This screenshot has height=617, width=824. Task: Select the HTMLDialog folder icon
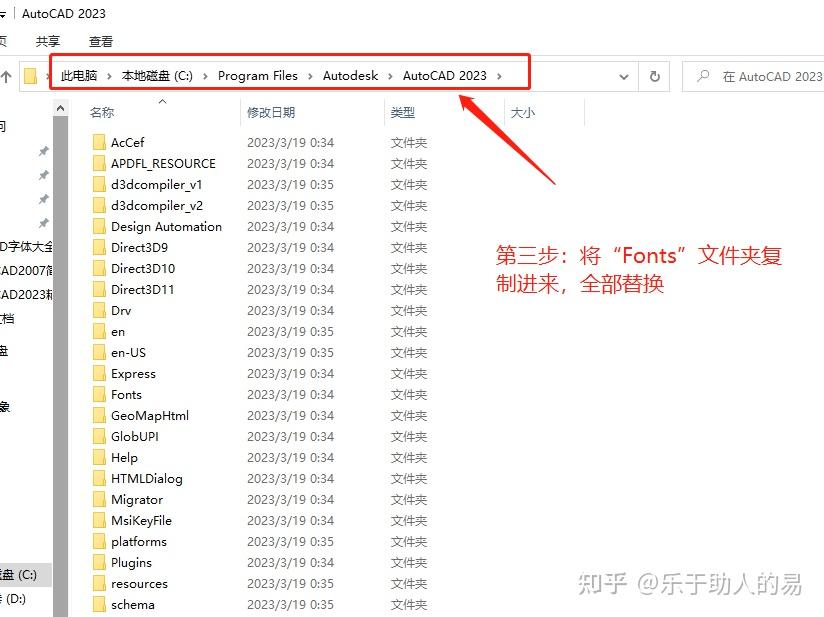[99, 479]
